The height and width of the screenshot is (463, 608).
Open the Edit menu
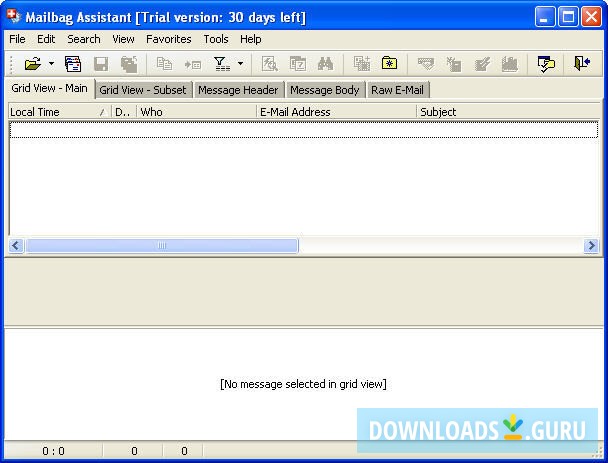(x=46, y=39)
